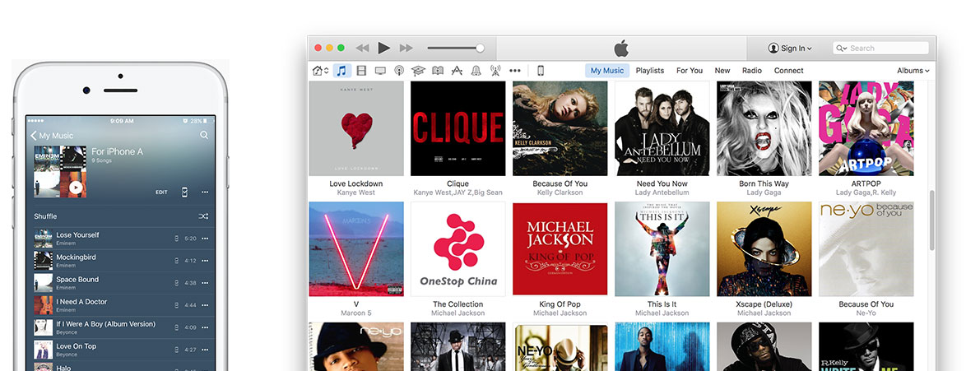Select the Love On Top song
Image resolution: width=980 pixels, height=371 pixels.
(121, 350)
